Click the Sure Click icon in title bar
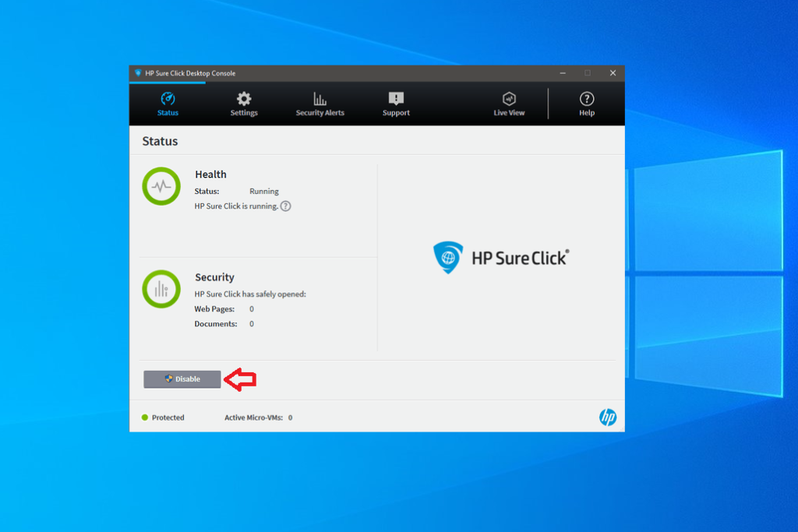Viewport: 798px width, 532px height. point(137,72)
